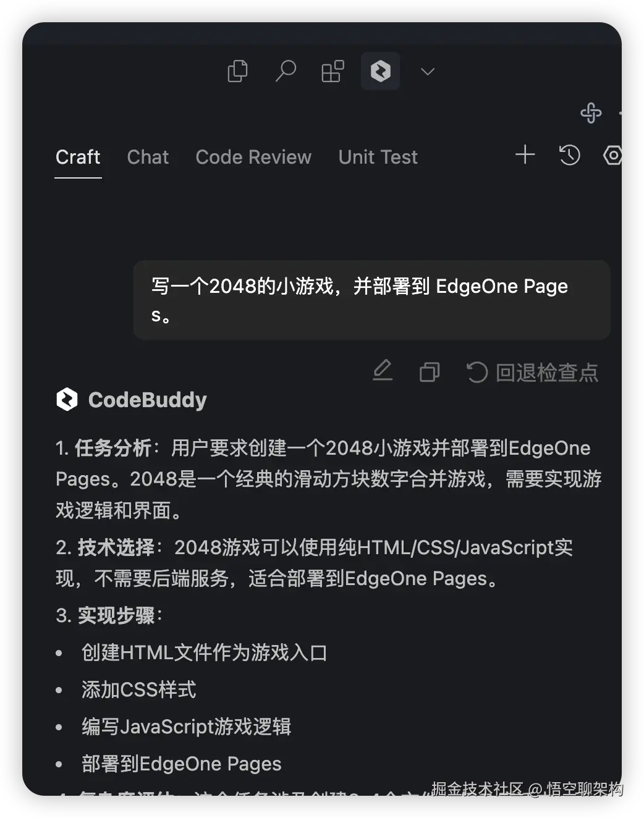Click the CodeBuddy name label
The width and height of the screenshot is (644, 818).
tap(147, 400)
